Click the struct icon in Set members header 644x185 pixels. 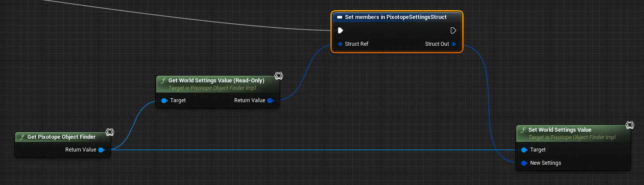(x=339, y=17)
